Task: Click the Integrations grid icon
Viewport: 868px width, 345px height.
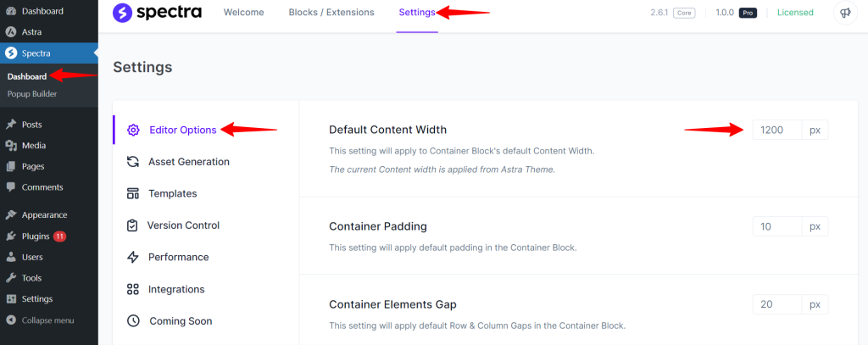Action: point(133,290)
